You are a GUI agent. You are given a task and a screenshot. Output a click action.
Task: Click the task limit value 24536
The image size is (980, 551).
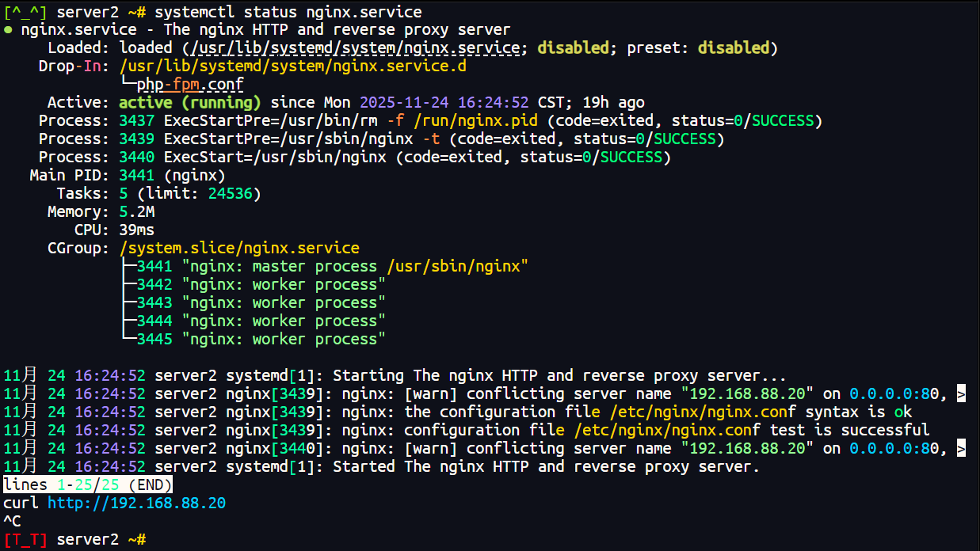coord(230,194)
